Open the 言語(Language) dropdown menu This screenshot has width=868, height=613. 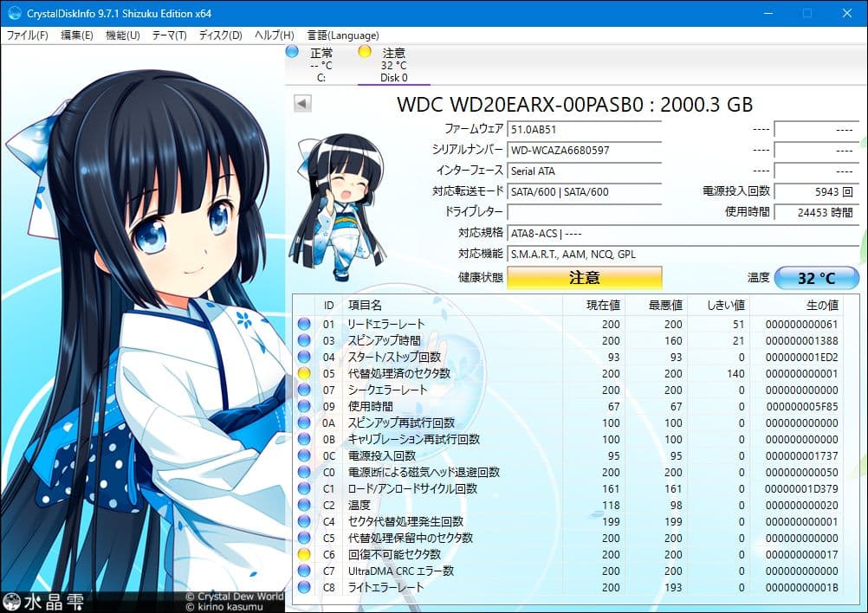click(x=343, y=35)
